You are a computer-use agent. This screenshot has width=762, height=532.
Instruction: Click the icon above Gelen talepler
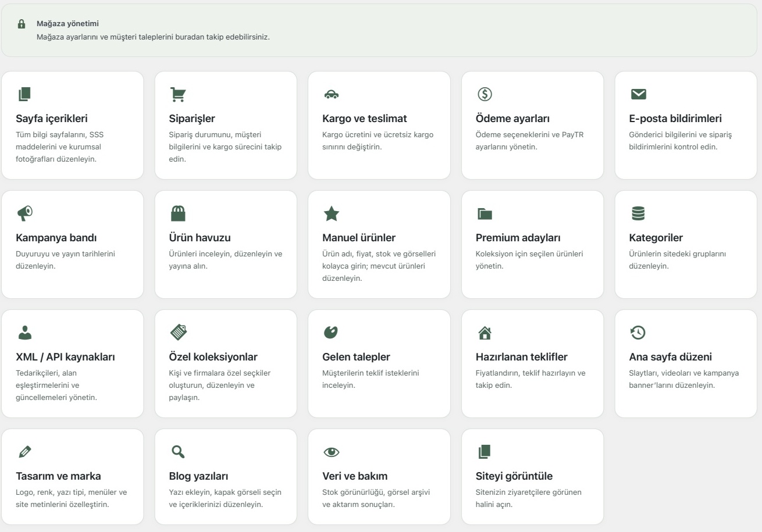[331, 333]
